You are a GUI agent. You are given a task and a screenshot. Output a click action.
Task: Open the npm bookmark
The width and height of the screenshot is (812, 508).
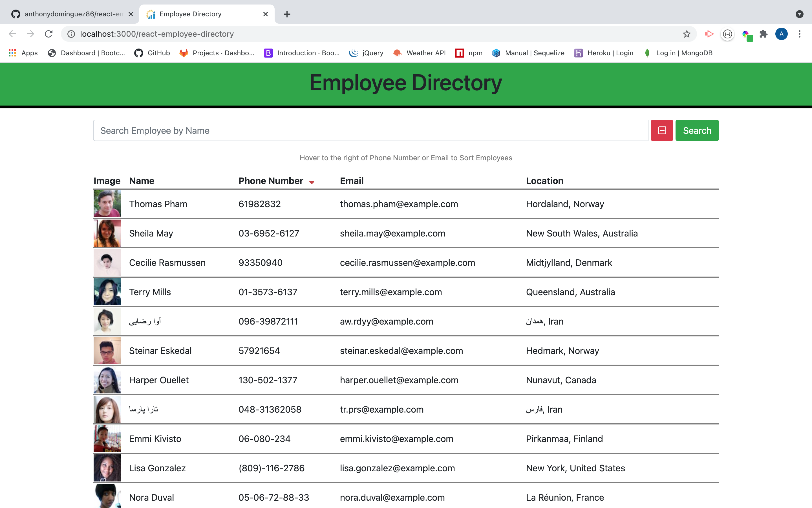click(469, 53)
